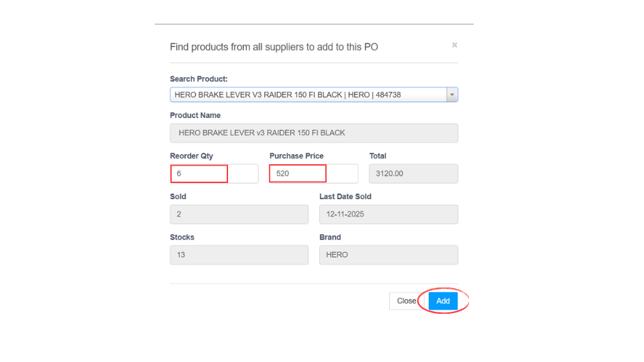Click the "Product Name" label text
The height and width of the screenshot is (362, 644).
click(x=195, y=115)
